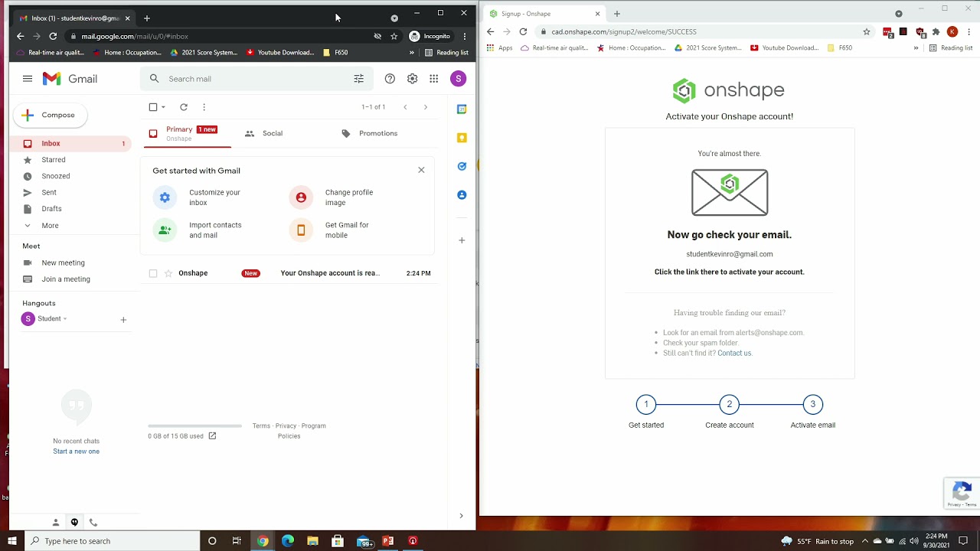Open Google apps grid
The height and width of the screenshot is (551, 980).
pyautogui.click(x=433, y=79)
